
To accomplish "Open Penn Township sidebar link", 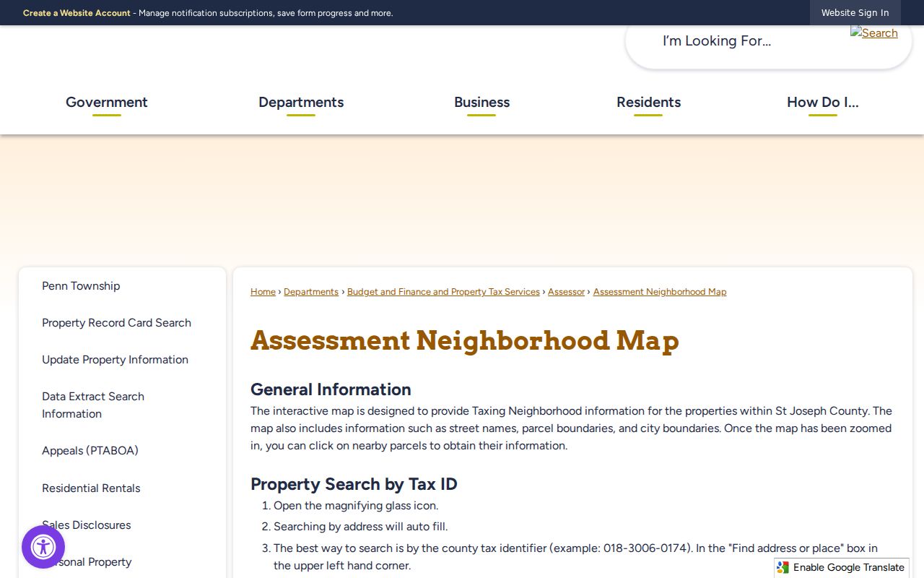I will pos(81,286).
